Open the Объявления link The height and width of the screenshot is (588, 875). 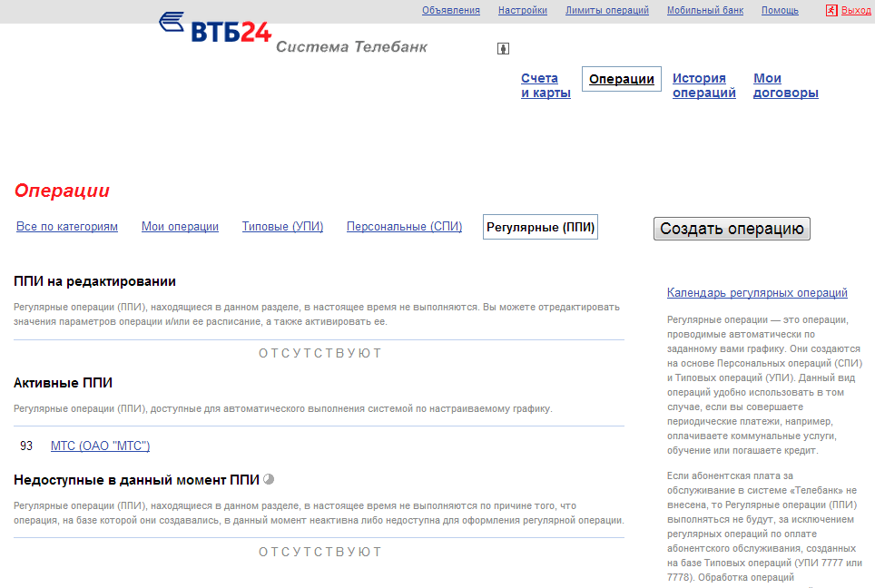pos(450,11)
